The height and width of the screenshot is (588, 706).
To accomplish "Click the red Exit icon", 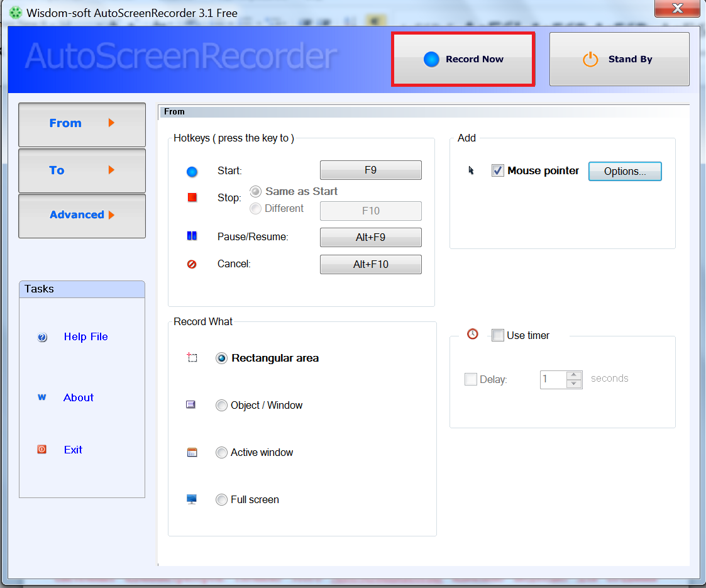I will tap(42, 449).
